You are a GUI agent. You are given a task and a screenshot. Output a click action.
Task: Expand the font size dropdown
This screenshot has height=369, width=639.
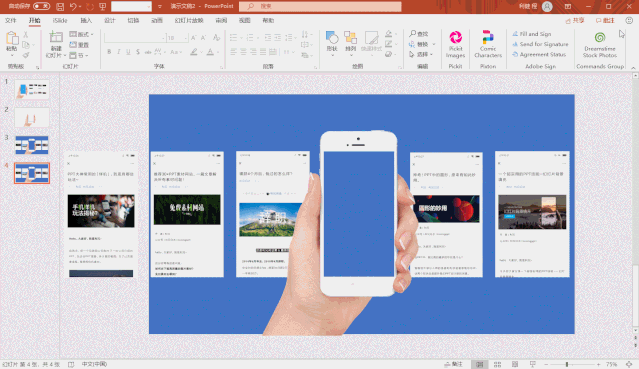tap(186, 38)
